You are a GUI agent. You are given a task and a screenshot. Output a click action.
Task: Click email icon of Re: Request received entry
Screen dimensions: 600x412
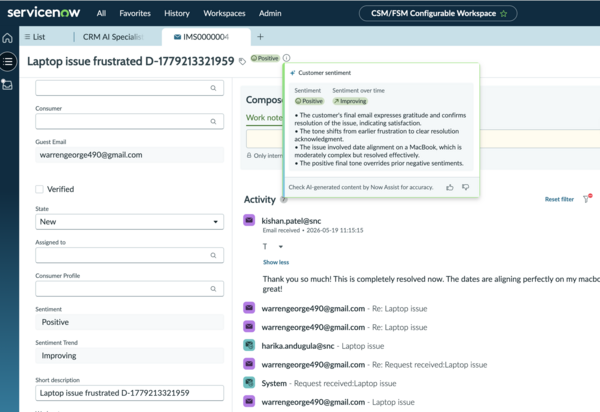tap(249, 364)
